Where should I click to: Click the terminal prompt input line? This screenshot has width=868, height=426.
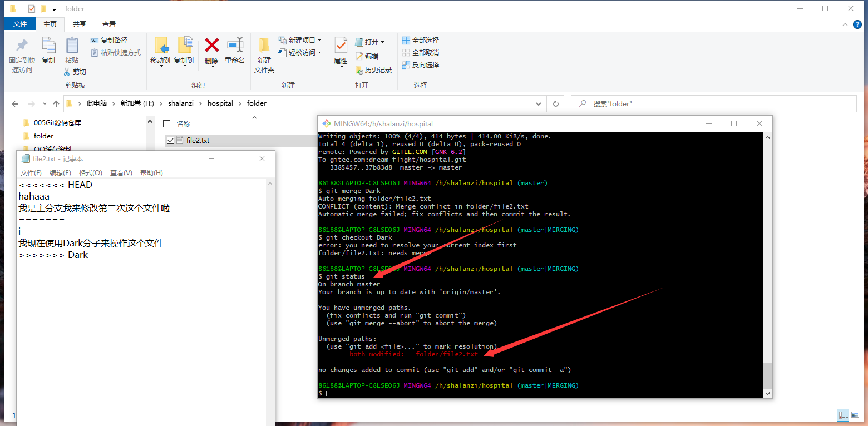click(x=540, y=393)
